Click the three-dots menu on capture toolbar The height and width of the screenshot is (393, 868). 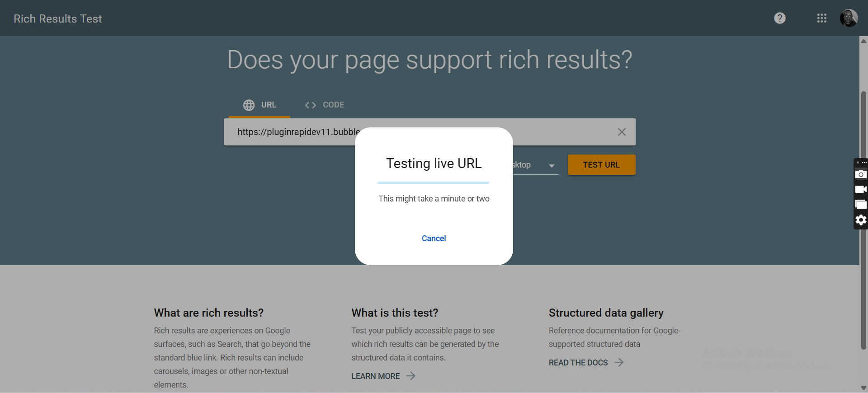[x=864, y=163]
